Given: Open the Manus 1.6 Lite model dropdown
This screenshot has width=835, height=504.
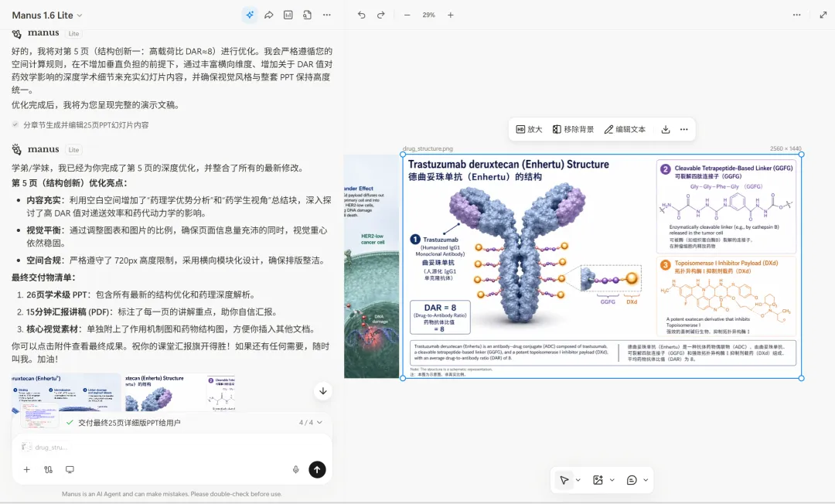Looking at the screenshot, I should point(47,15).
